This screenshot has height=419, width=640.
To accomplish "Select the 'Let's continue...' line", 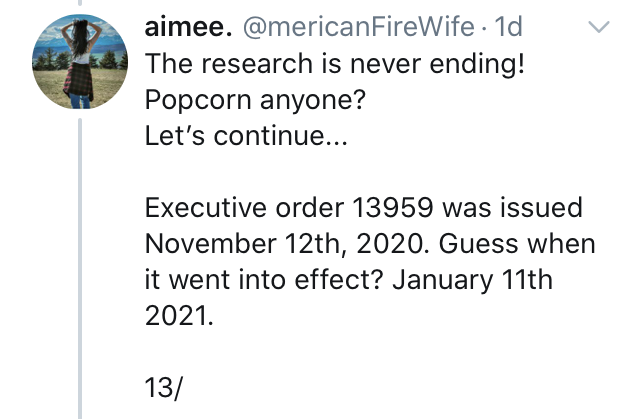I will [246, 135].
